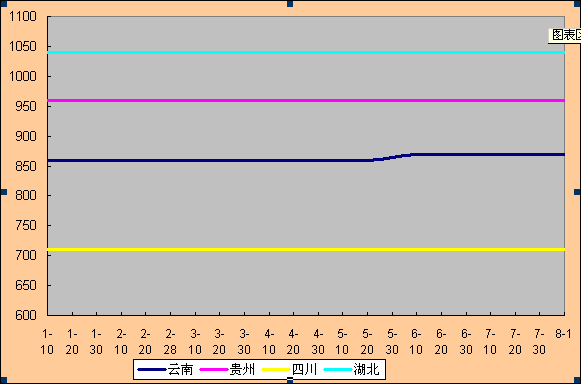581x384 pixels.
Task: Click the 5-10 date axis label
Action: [x=342, y=342]
